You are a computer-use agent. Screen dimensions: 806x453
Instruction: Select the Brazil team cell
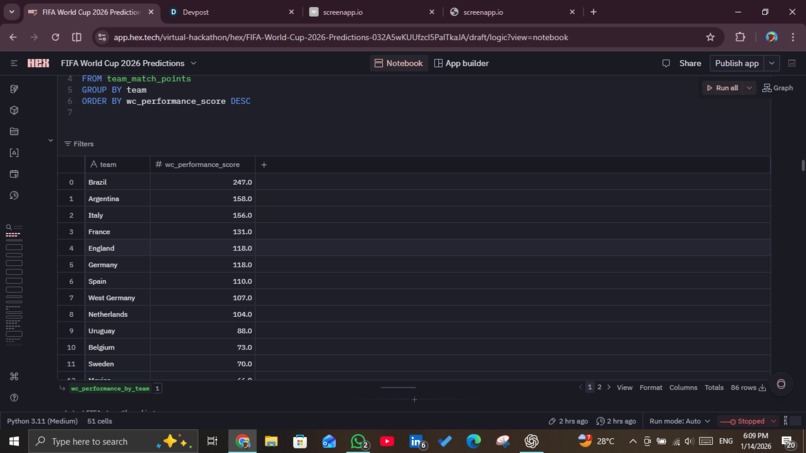(117, 182)
